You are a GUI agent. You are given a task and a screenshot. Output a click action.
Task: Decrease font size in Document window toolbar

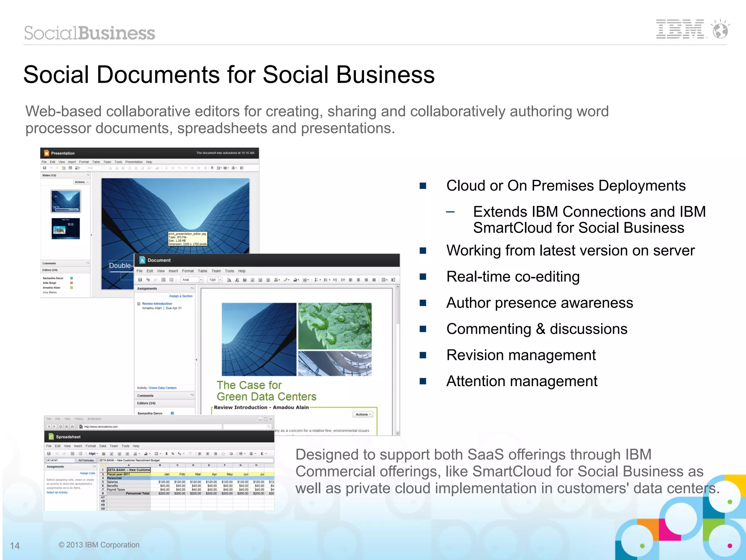point(237,280)
